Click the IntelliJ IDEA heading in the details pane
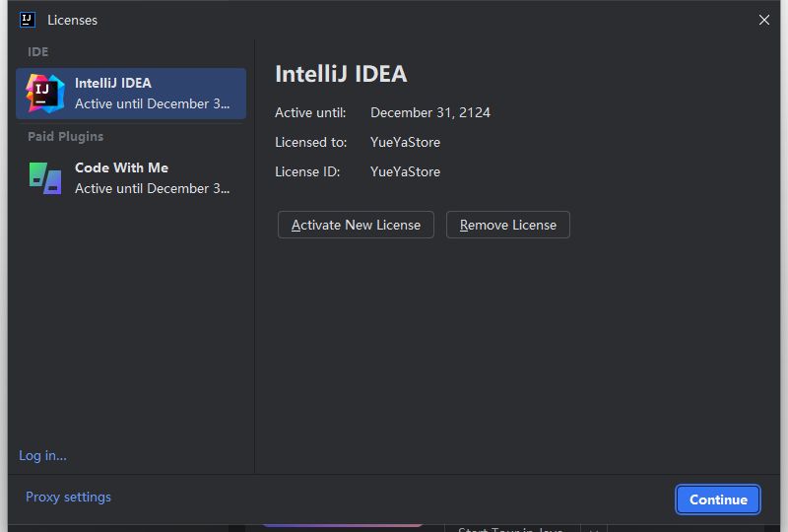Image resolution: width=788 pixels, height=532 pixels. pyautogui.click(x=341, y=74)
